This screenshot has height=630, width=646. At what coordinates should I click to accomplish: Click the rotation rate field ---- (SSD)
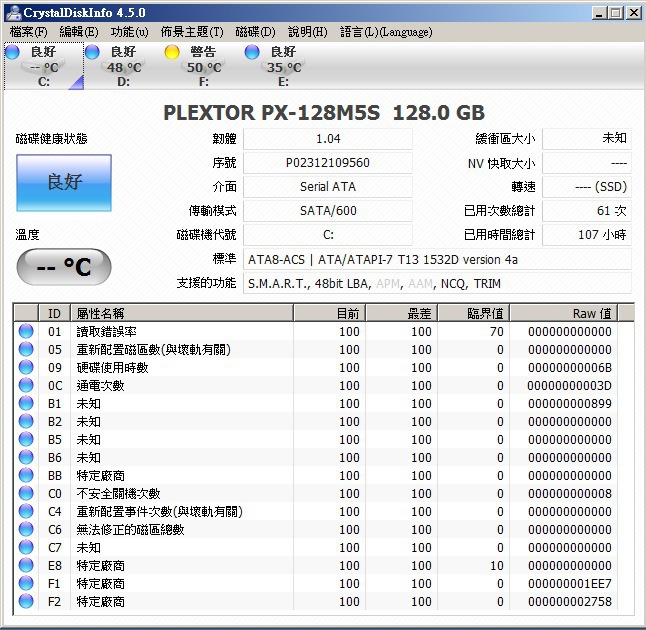587,187
